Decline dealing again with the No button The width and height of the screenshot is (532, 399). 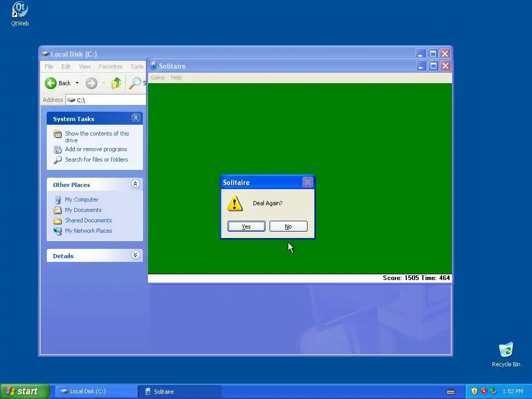(288, 227)
